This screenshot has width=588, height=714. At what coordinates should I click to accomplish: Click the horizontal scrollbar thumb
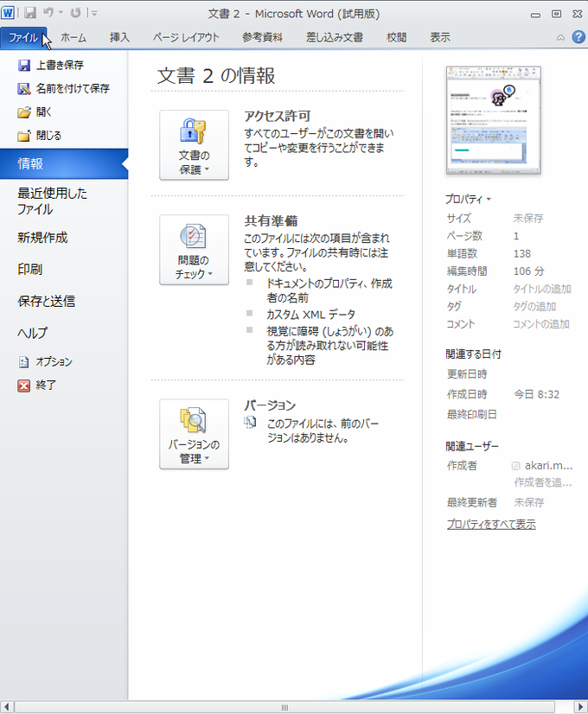pos(284,707)
